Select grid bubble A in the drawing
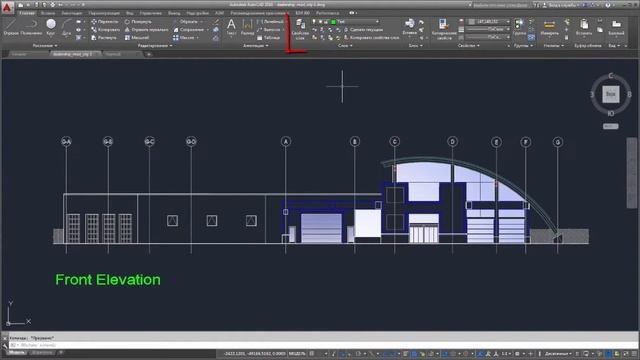Screen dimensions: 640x360 click(x=286, y=141)
